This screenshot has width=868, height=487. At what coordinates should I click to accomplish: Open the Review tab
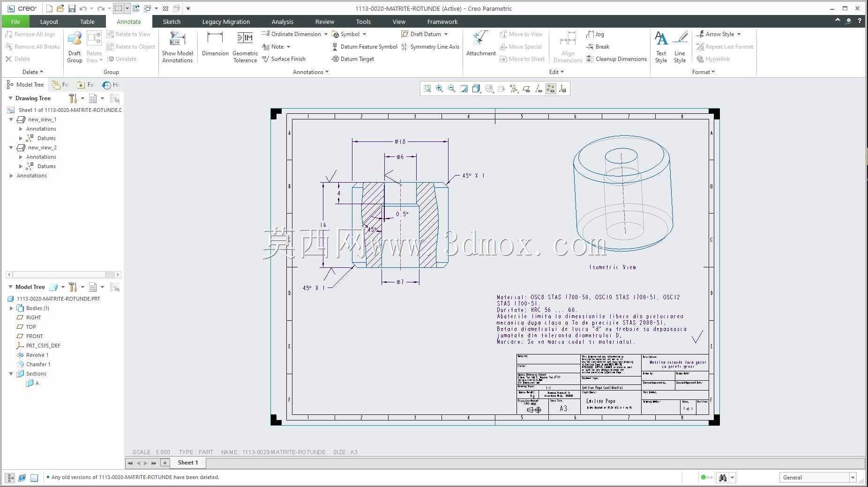coord(324,22)
